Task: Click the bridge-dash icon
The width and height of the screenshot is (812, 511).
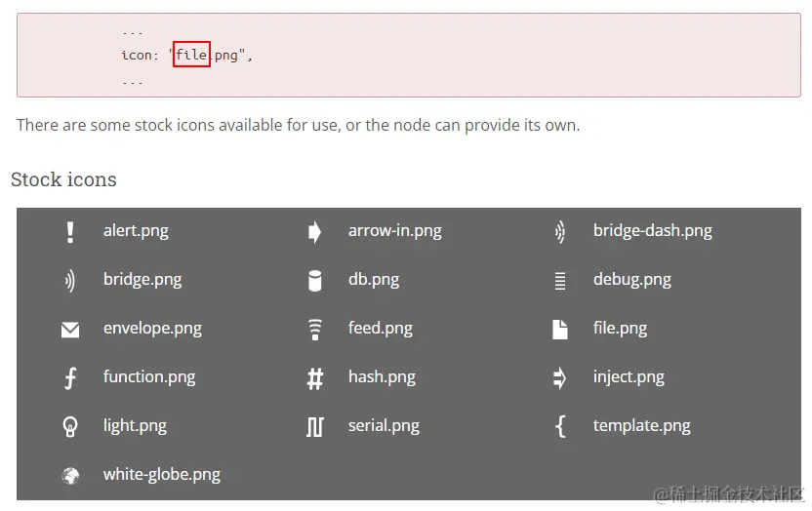Action: coord(559,232)
